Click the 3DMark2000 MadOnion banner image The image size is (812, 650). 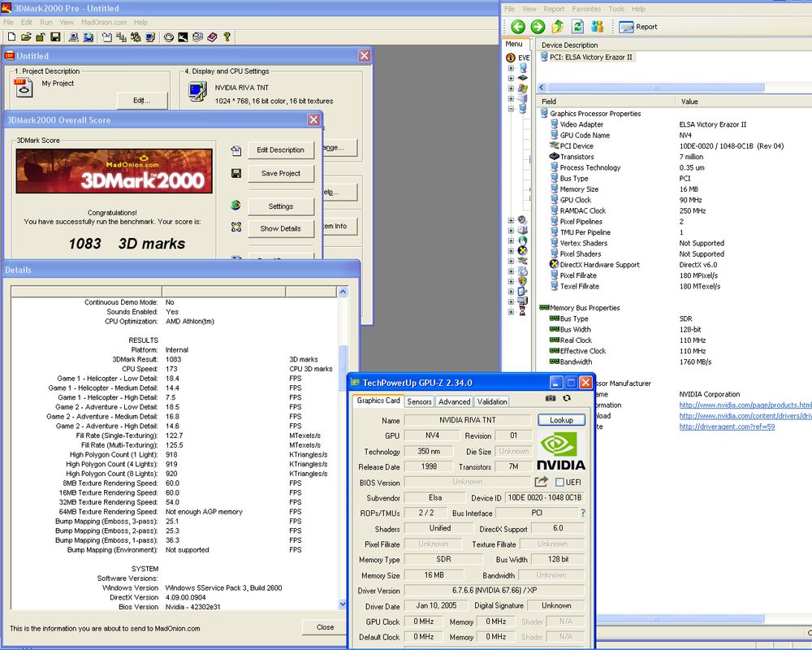coord(114,171)
